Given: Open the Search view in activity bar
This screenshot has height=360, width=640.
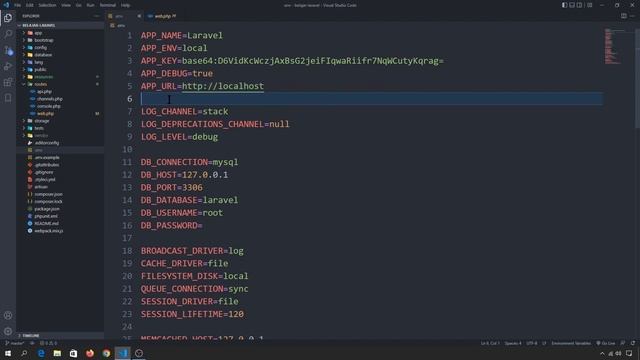Looking at the screenshot, I should click(8, 34).
